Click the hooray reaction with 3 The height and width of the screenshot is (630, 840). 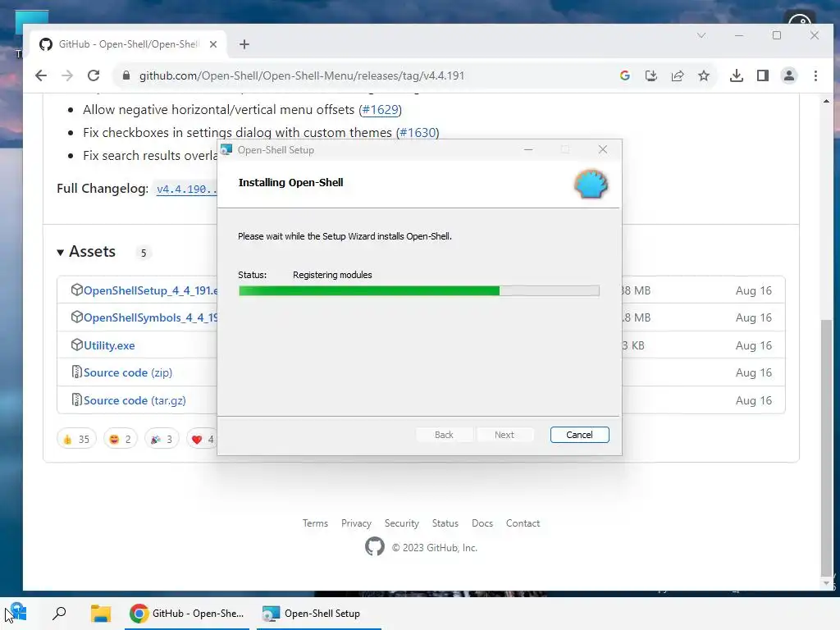pyautogui.click(x=162, y=439)
